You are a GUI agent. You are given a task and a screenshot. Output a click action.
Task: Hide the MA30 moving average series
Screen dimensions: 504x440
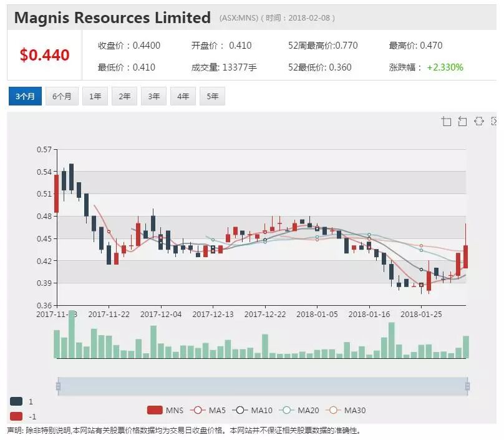pos(346,410)
